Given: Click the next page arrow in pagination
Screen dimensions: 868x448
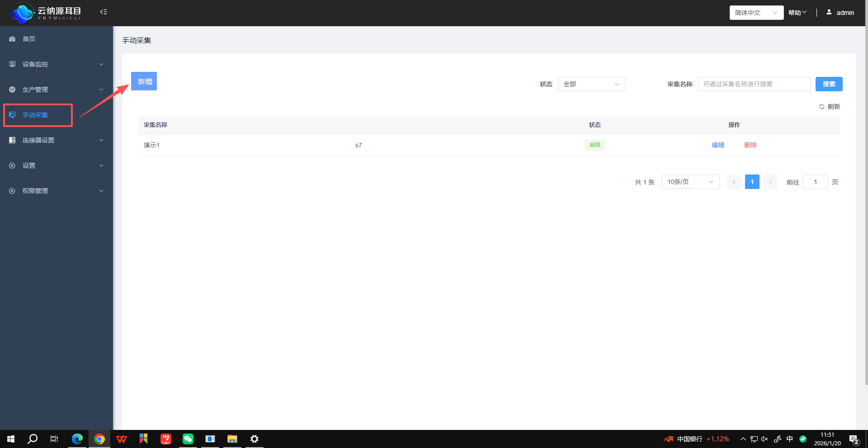Looking at the screenshot, I should point(770,182).
